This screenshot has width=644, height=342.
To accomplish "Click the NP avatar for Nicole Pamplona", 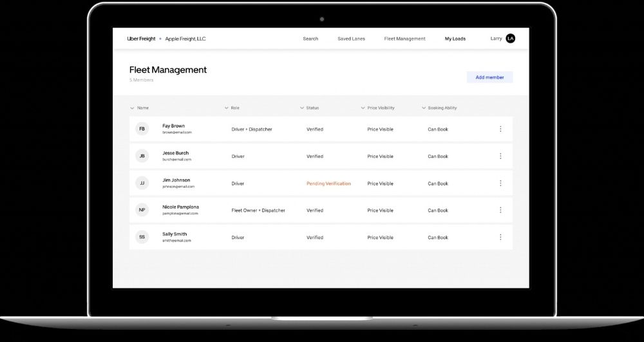I will (142, 210).
